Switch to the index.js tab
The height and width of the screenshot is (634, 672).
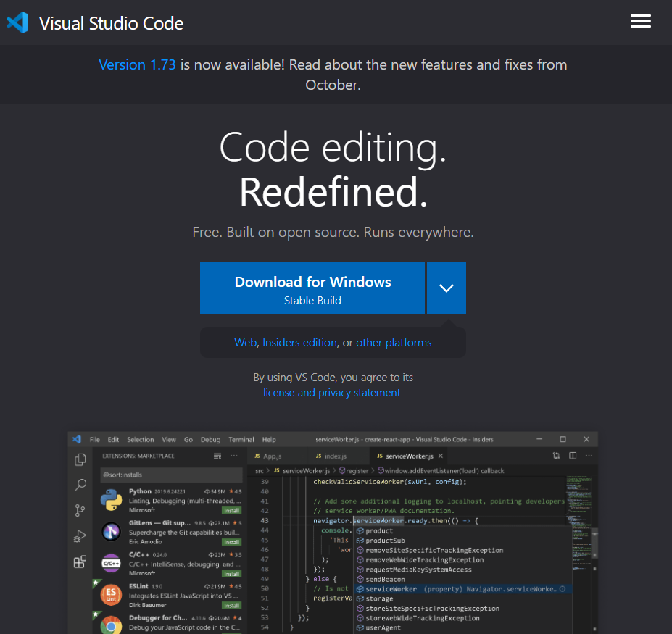[x=335, y=456]
